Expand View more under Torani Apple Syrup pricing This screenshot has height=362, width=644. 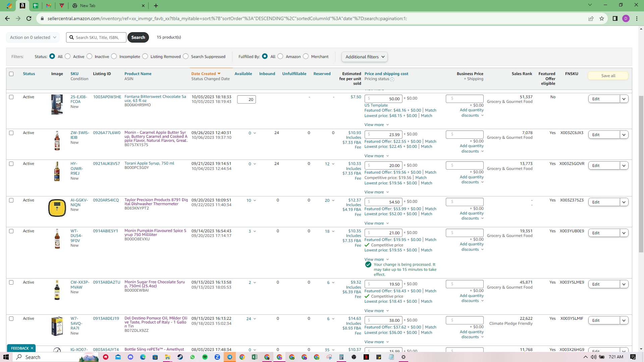(x=377, y=192)
